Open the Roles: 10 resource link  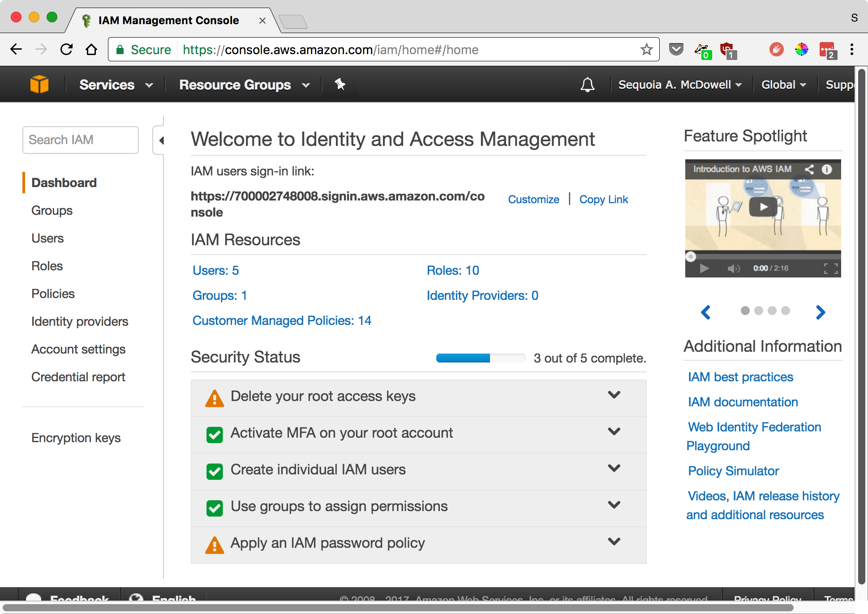point(453,270)
